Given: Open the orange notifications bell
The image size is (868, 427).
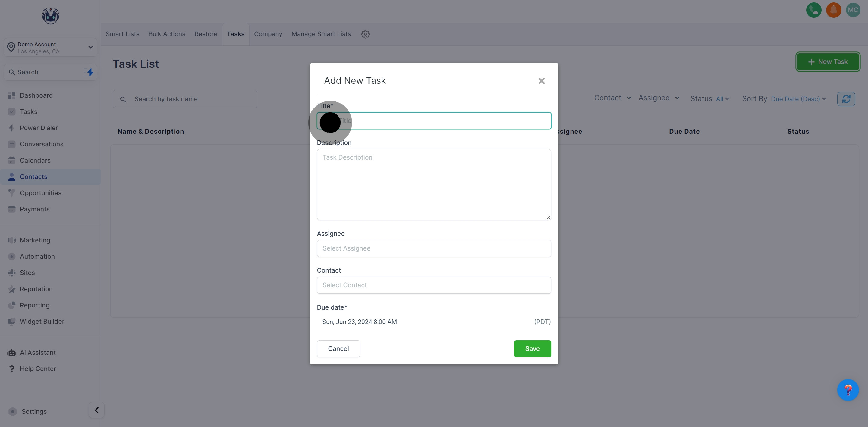Looking at the screenshot, I should [833, 10].
